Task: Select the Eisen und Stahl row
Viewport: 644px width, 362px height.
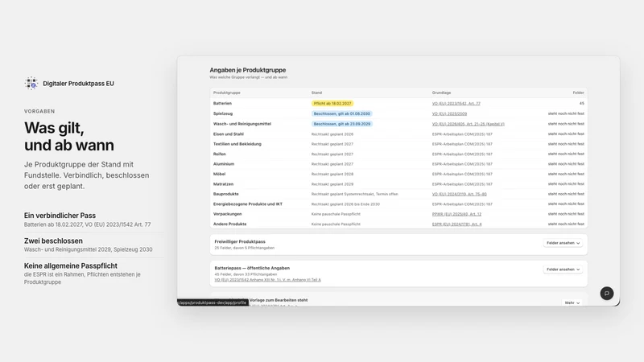Action: (x=398, y=134)
